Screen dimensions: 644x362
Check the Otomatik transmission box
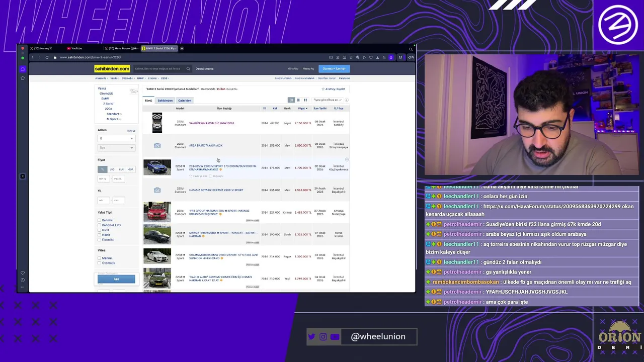click(100, 263)
